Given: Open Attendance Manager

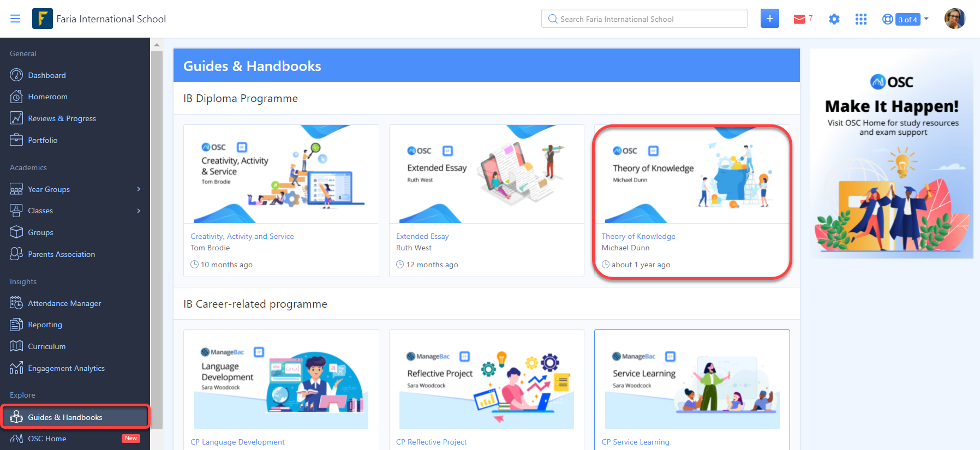Looking at the screenshot, I should coord(64,303).
